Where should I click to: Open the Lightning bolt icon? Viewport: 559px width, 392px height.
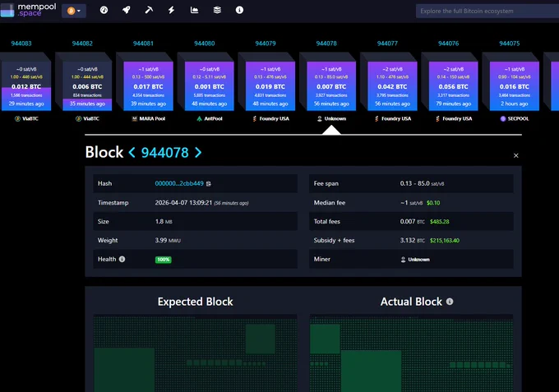(x=172, y=10)
